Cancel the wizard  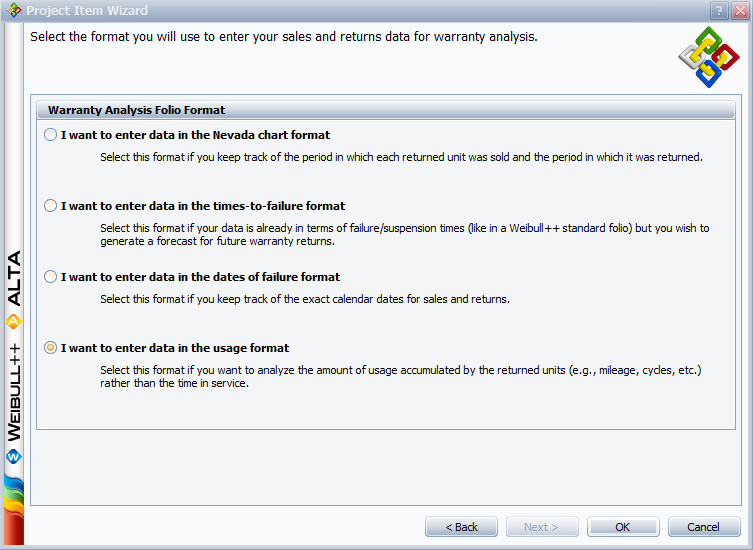pyautogui.click(x=703, y=527)
